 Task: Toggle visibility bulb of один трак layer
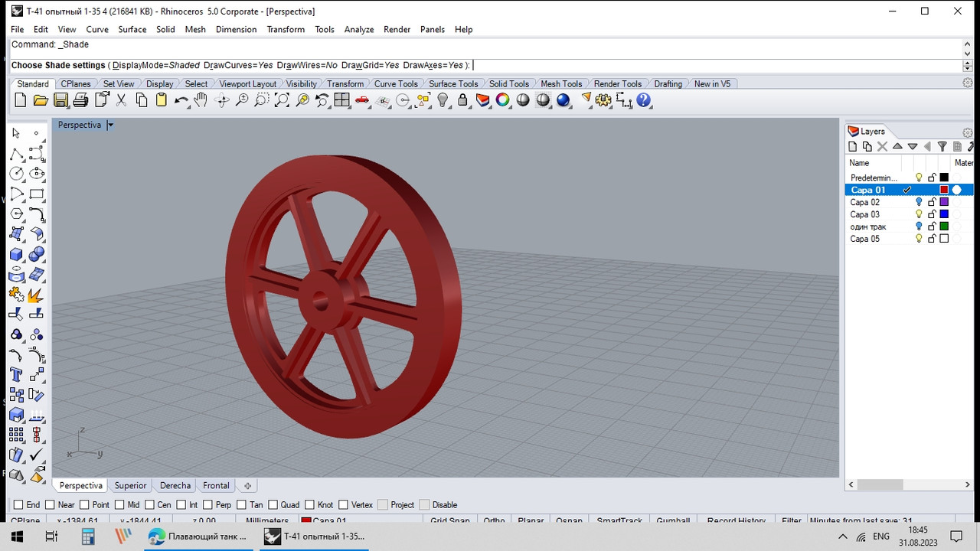[x=919, y=227]
